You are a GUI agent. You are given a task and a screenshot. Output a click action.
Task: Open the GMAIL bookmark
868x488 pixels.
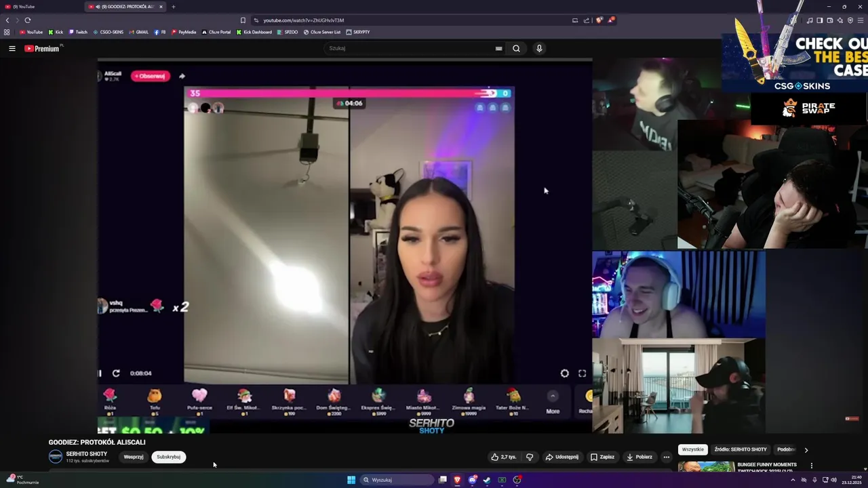click(x=138, y=32)
